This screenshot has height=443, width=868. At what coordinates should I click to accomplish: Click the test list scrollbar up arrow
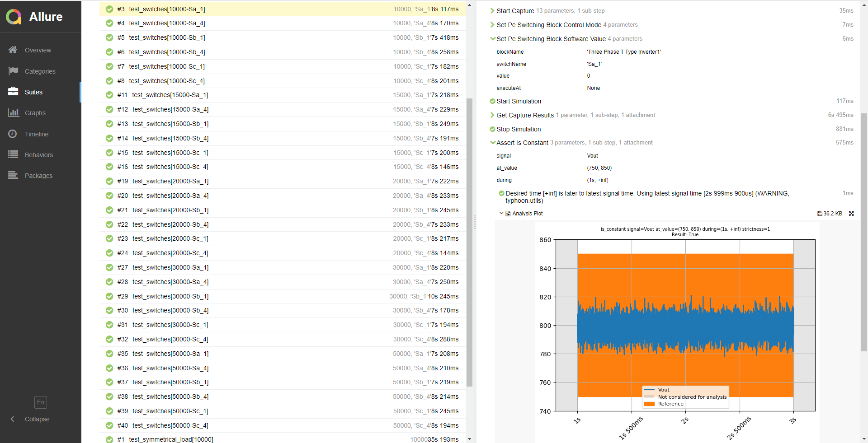tap(469, 5)
